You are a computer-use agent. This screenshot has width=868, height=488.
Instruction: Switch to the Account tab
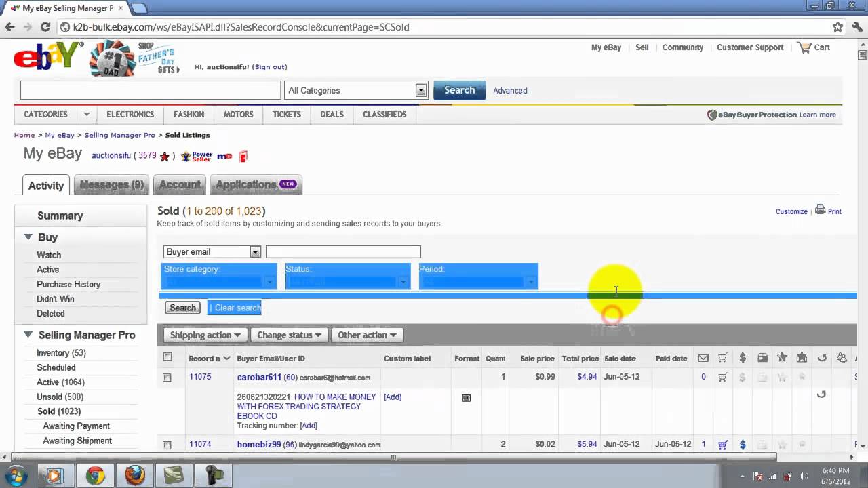click(x=180, y=184)
